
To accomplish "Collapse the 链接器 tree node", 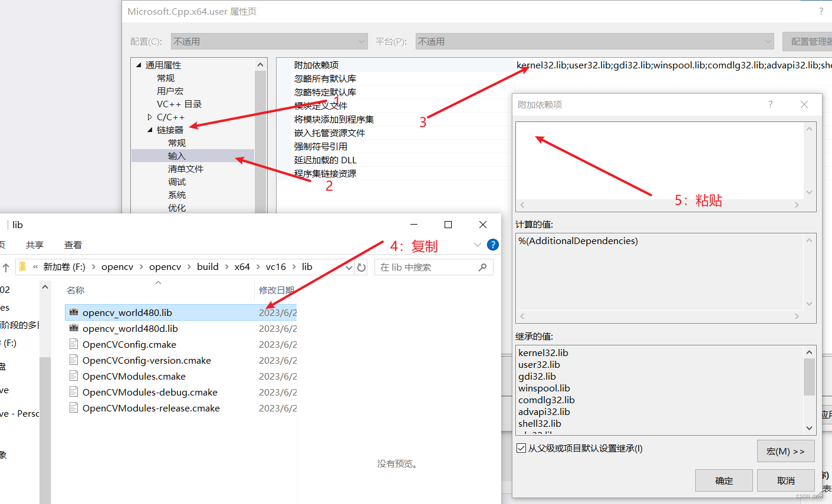I will click(150, 130).
